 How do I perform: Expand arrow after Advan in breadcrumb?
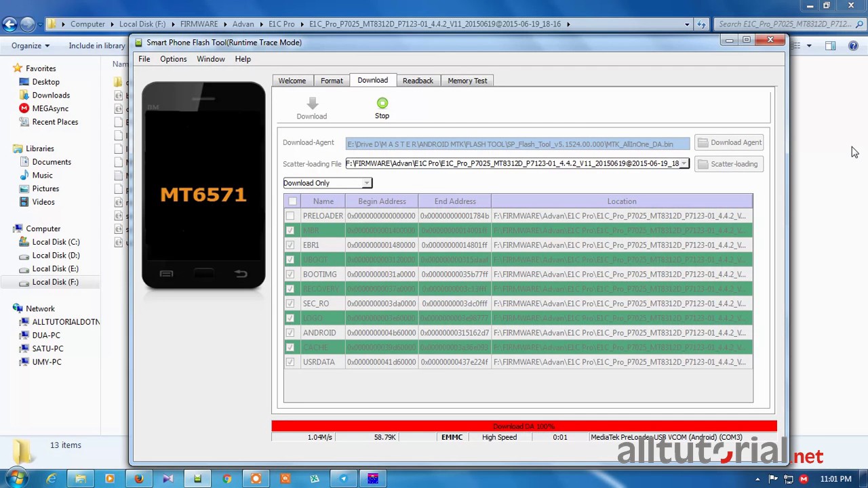click(x=261, y=24)
